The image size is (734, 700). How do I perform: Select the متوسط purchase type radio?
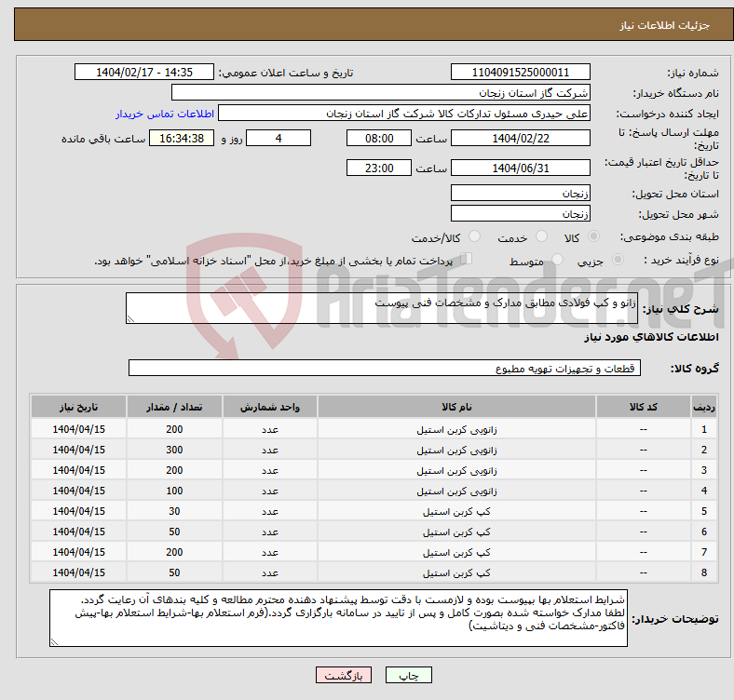coord(557,259)
